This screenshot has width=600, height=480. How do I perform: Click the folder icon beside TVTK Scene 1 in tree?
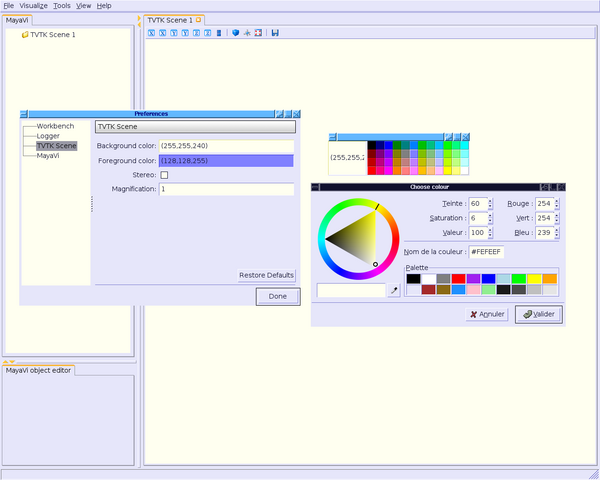tap(25, 35)
